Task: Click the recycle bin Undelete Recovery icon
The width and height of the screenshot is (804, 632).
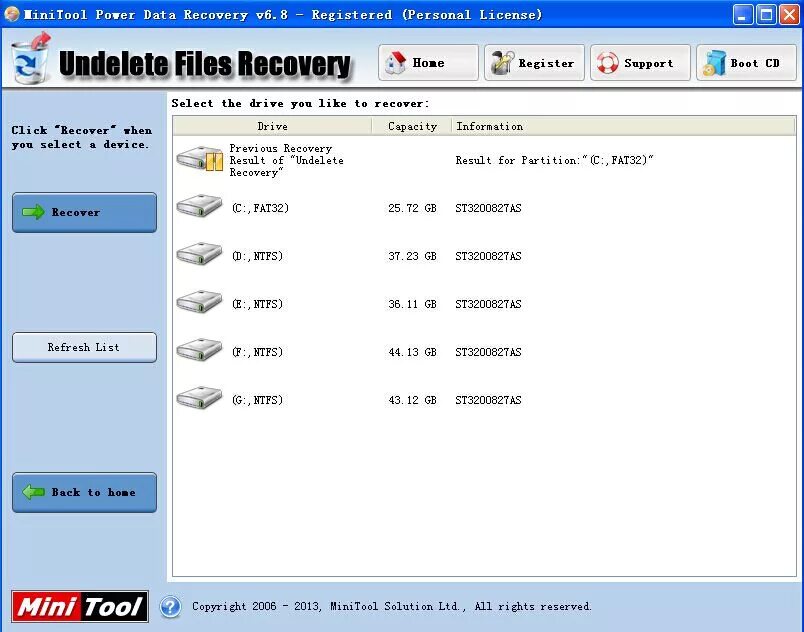Action: (x=31, y=59)
